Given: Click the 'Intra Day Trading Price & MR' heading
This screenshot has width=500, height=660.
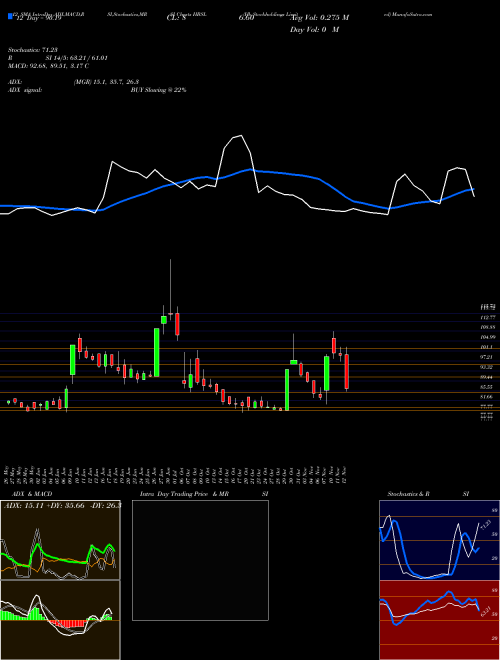Looking at the screenshot, I should 184,494.
